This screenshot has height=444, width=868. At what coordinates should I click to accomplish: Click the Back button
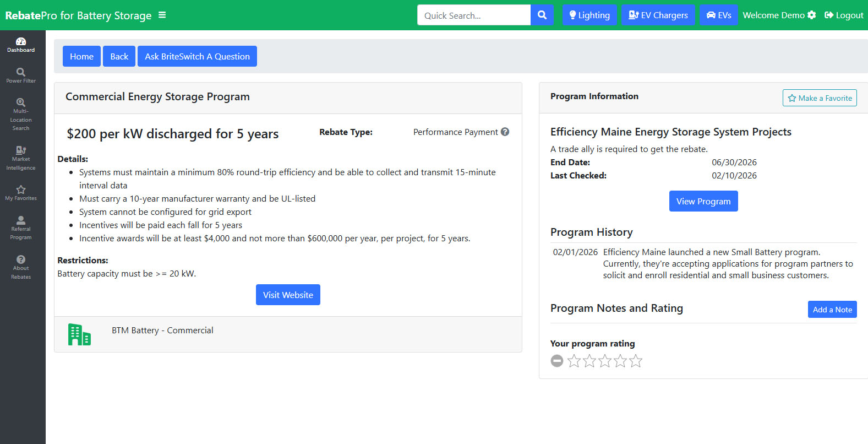pos(119,56)
